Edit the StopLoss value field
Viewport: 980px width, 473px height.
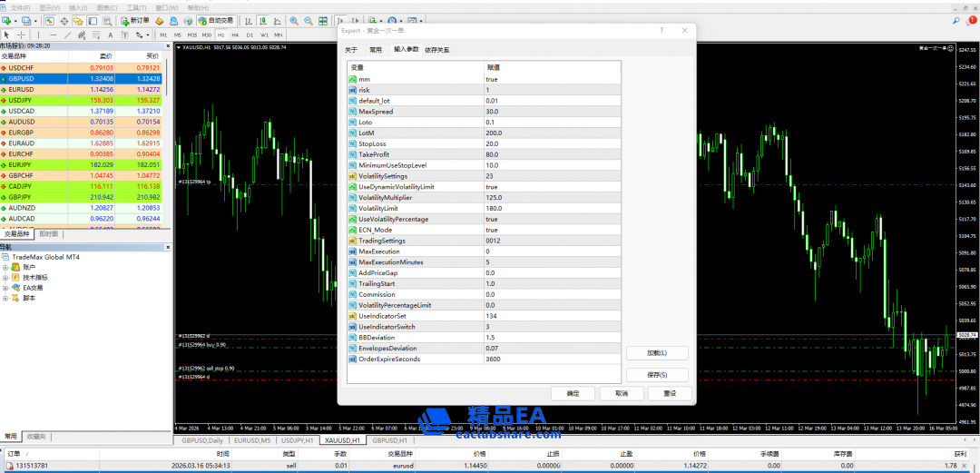(x=551, y=143)
